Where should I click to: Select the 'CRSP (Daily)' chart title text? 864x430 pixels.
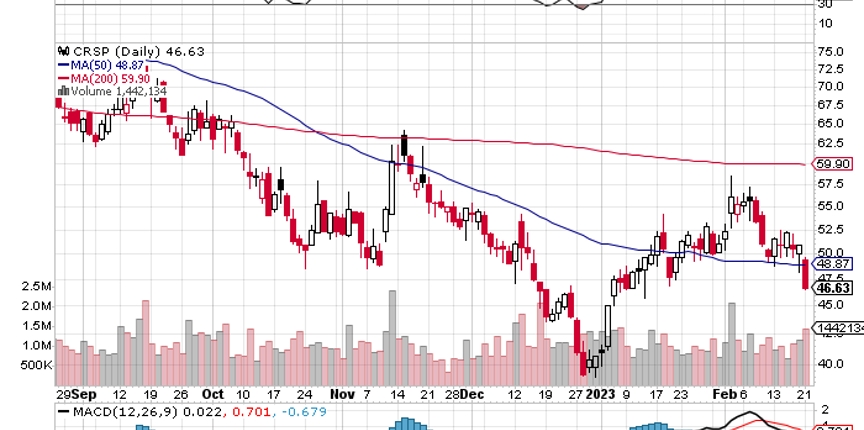[116, 51]
